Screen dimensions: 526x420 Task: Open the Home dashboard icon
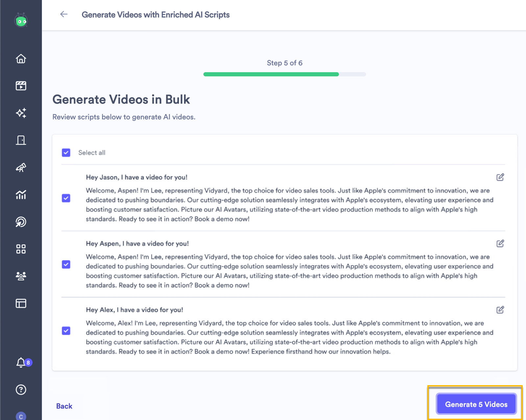coord(21,59)
